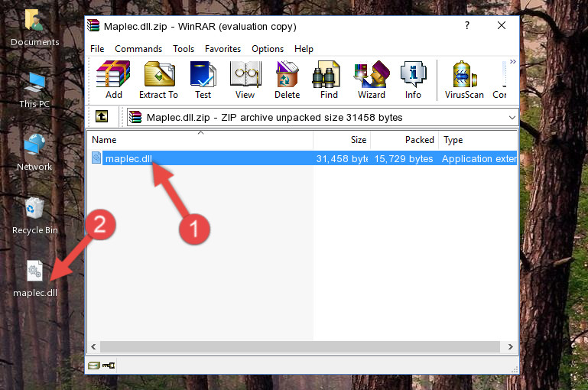This screenshot has width=588, height=390.
Task: Expand the archive path dropdown
Action: click(x=512, y=117)
